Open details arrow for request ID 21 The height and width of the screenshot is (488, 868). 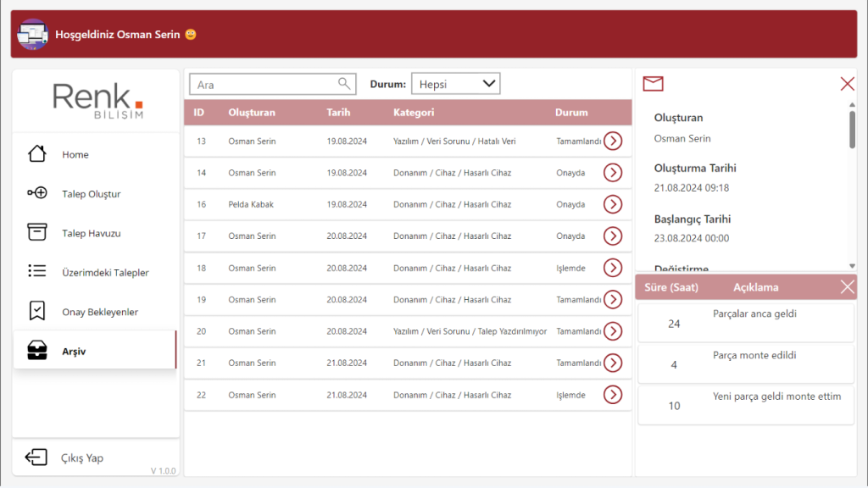click(x=613, y=363)
